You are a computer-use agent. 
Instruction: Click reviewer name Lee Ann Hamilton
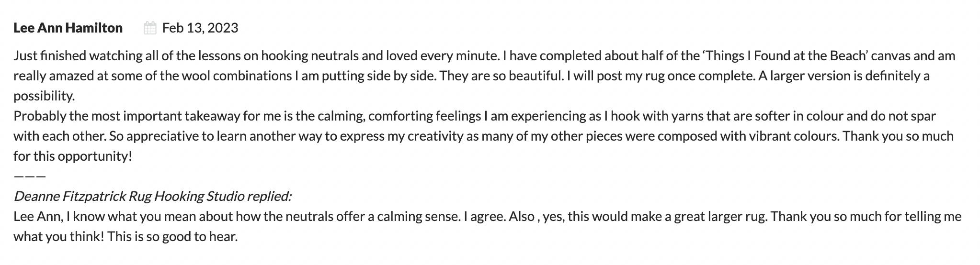pos(68,28)
